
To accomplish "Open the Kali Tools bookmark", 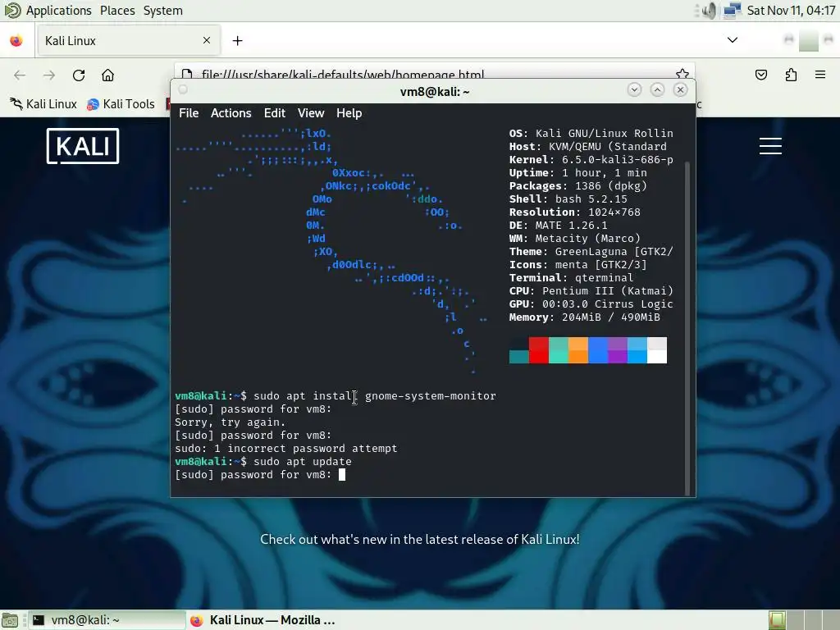I will pos(121,104).
